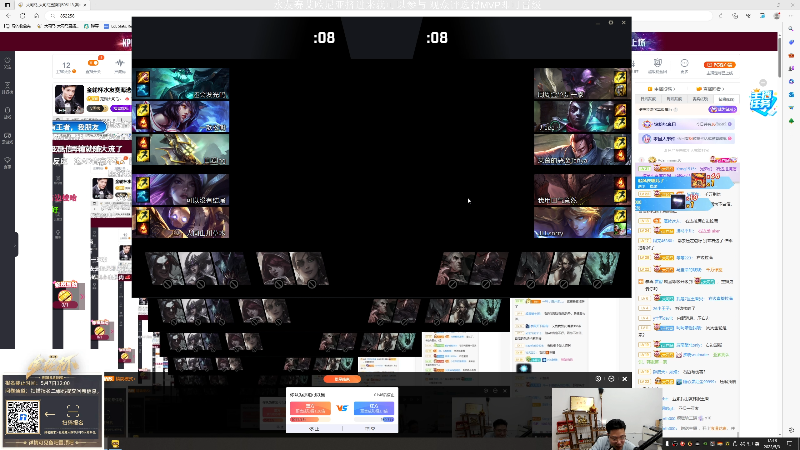Click last teal banned champion portrait, red side

coord(601,269)
